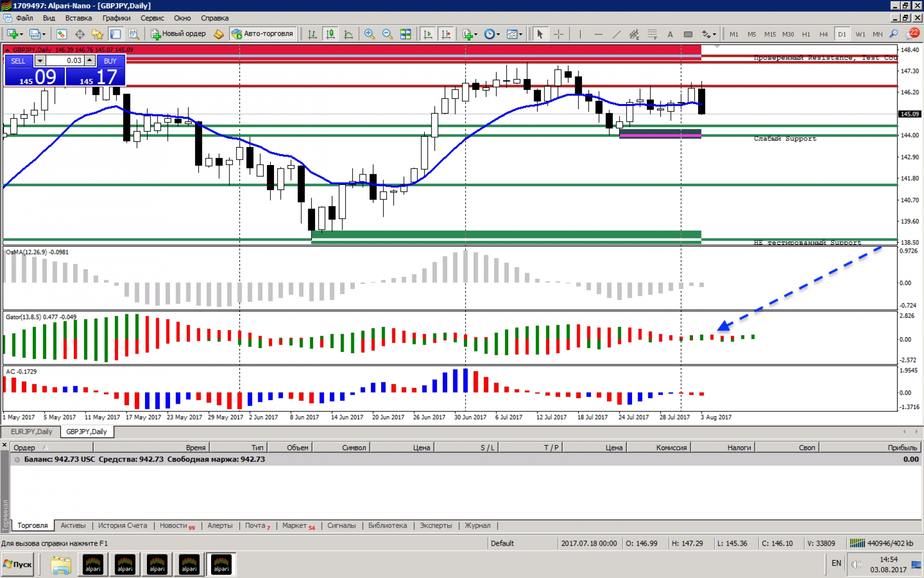Screen dimensions: 924x578
Task: Select the horizontal line tool
Action: point(598,34)
